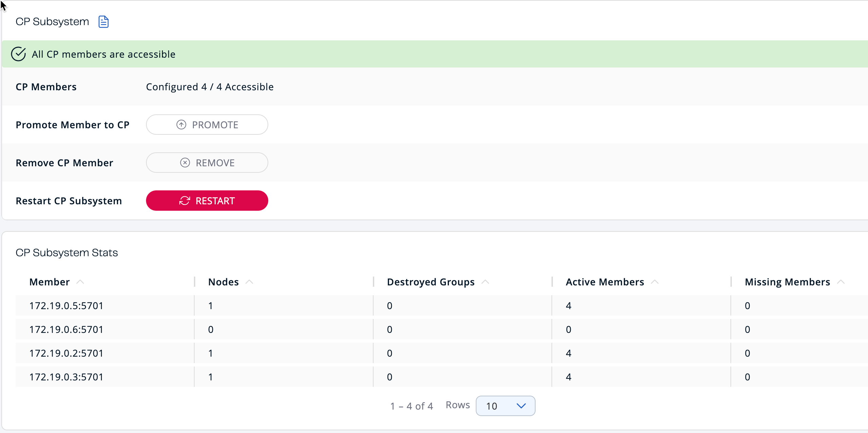Select member row 172.19.0.6:5701
Viewport: 868px width, 433px height.
(66, 329)
